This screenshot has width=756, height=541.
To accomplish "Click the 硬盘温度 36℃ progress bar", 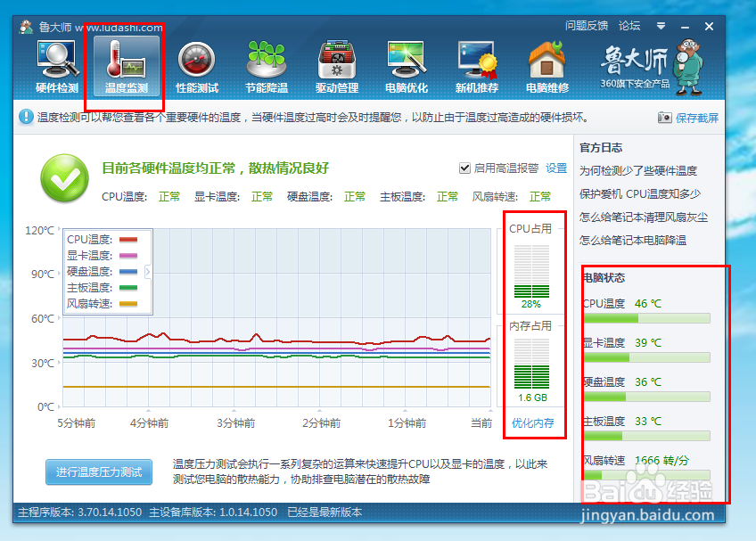I will pos(646,397).
